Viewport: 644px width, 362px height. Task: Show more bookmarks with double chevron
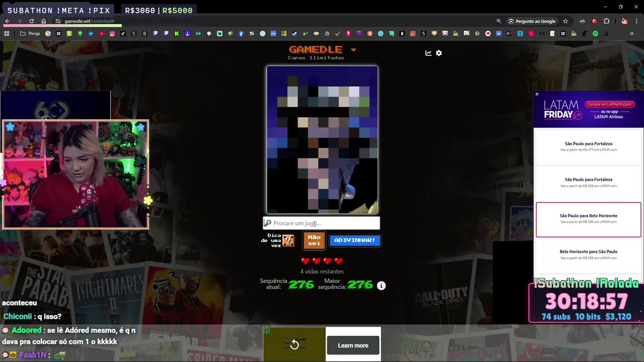[632, 34]
